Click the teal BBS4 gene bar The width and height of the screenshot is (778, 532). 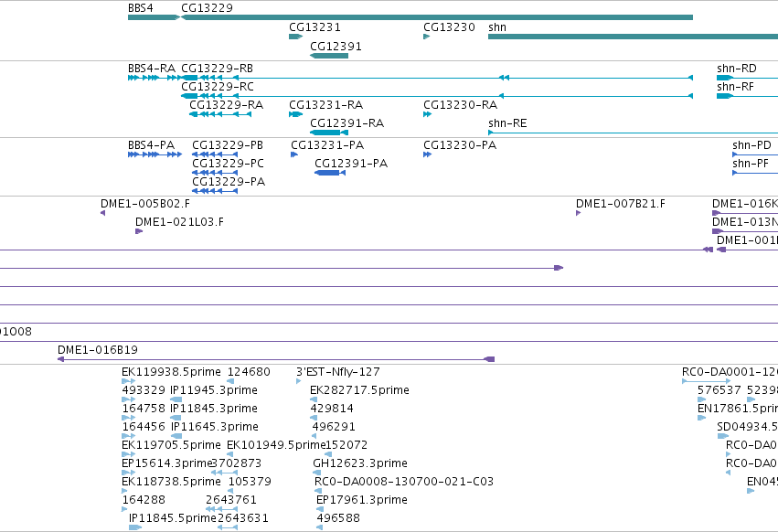(x=154, y=17)
